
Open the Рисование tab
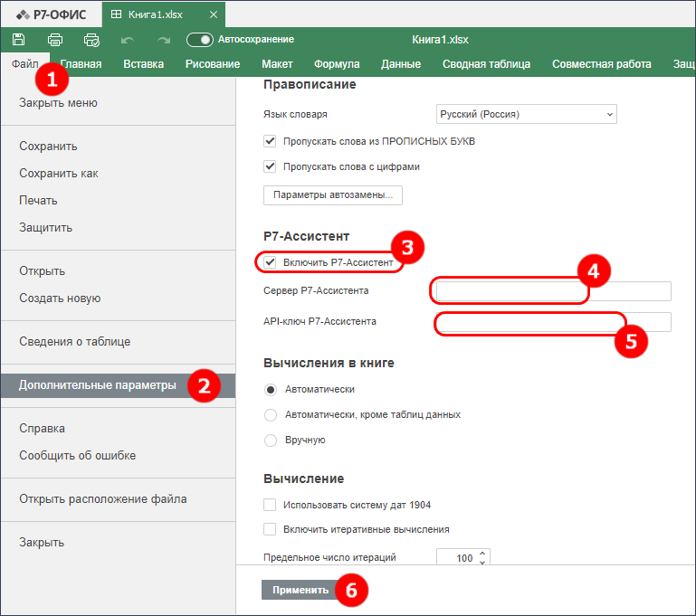[213, 64]
